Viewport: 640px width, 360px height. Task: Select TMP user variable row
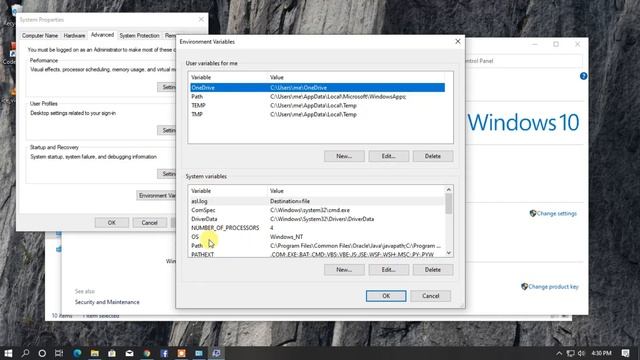[x=318, y=114]
